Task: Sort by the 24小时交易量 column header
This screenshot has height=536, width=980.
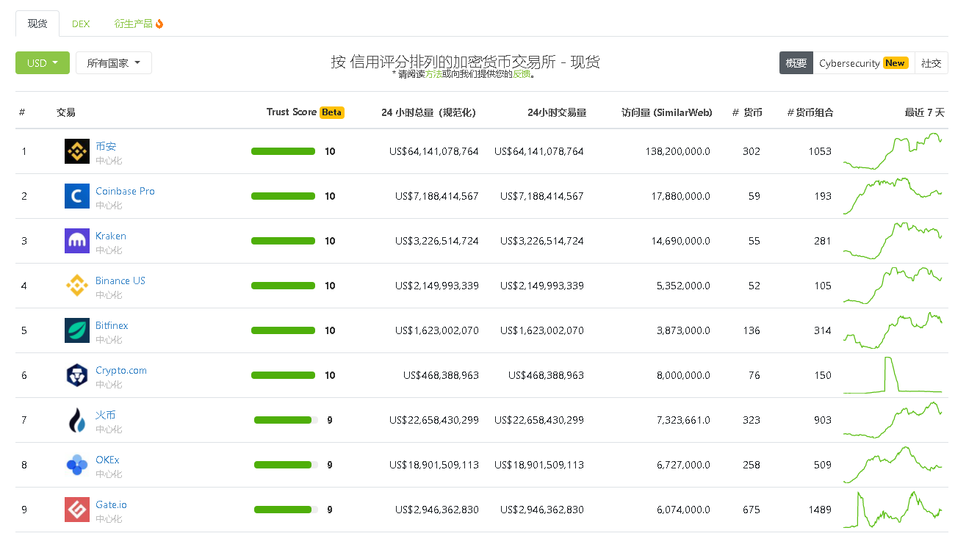Action: point(557,112)
